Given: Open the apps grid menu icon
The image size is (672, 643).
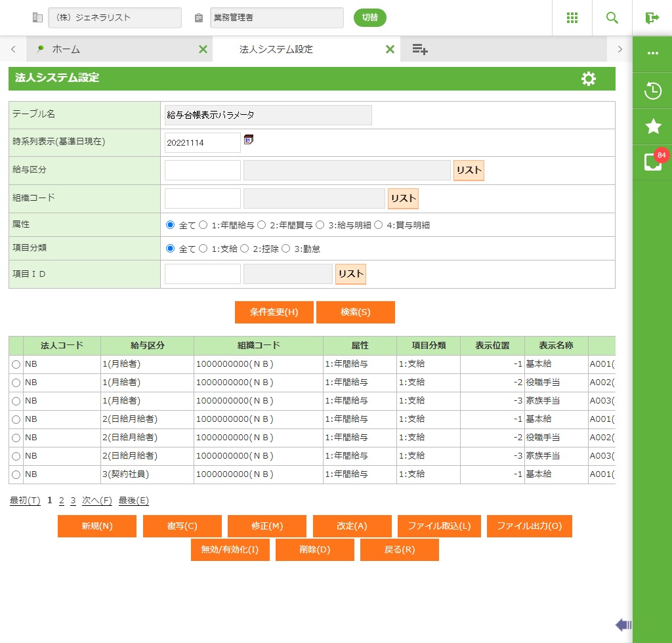Looking at the screenshot, I should pos(572,18).
